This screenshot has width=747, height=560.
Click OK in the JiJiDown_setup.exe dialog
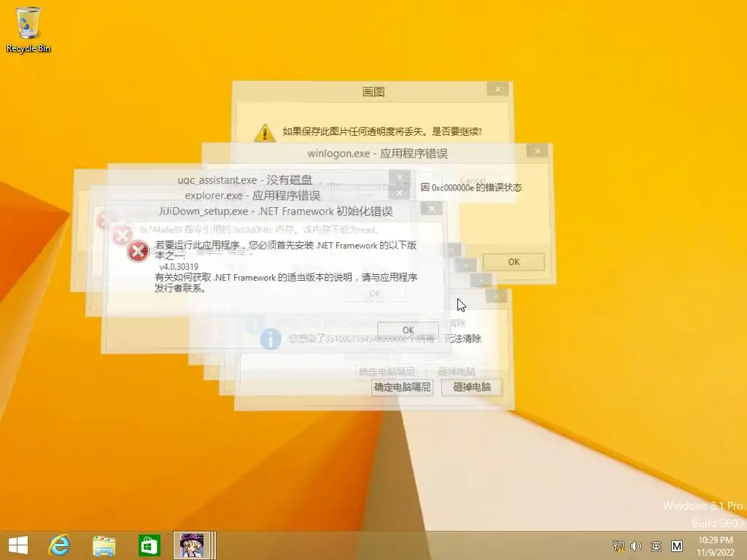pos(408,330)
